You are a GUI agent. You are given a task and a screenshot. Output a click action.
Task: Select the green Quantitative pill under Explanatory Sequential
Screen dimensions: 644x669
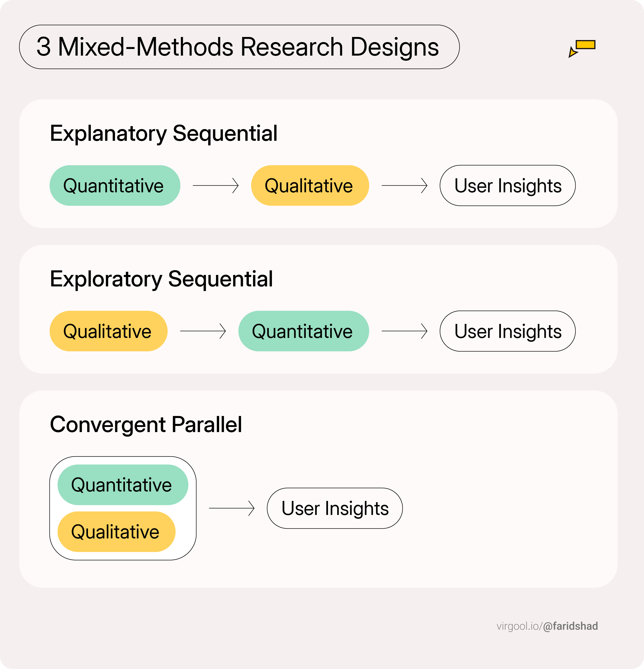[115, 185]
